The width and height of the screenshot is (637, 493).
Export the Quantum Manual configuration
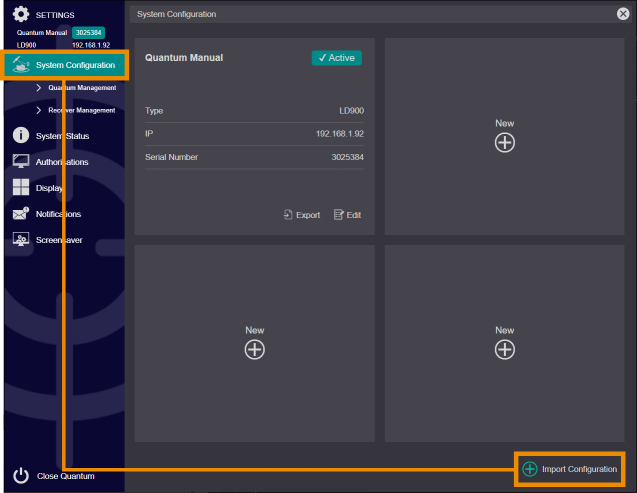(302, 215)
